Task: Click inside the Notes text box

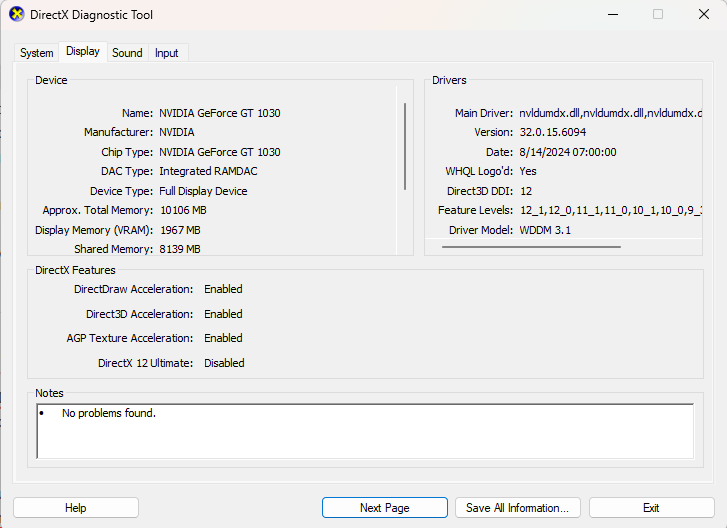Action: 365,431
